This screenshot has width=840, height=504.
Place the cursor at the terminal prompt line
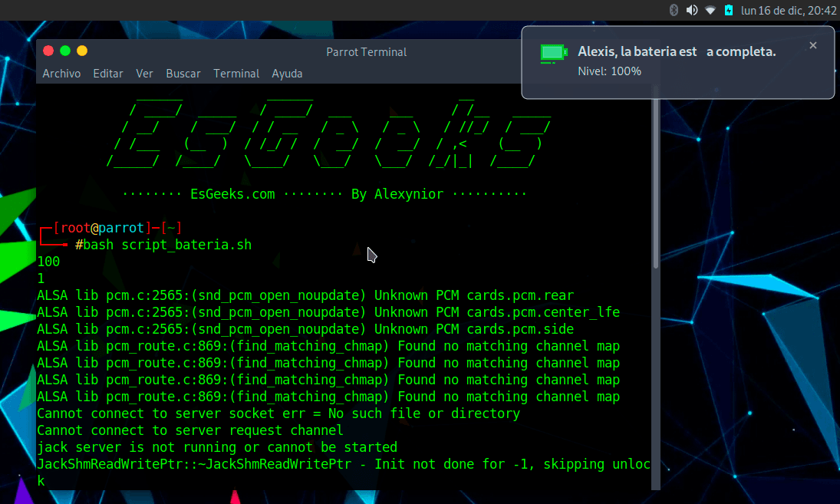161,244
